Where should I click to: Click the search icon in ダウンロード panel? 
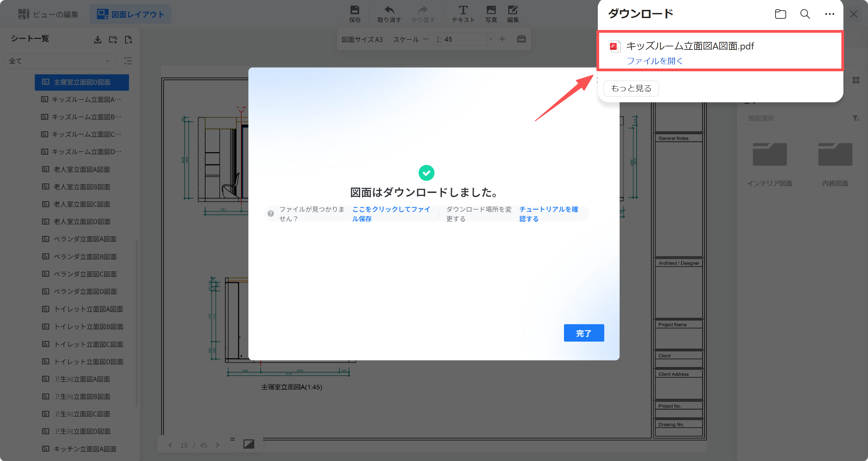(805, 14)
